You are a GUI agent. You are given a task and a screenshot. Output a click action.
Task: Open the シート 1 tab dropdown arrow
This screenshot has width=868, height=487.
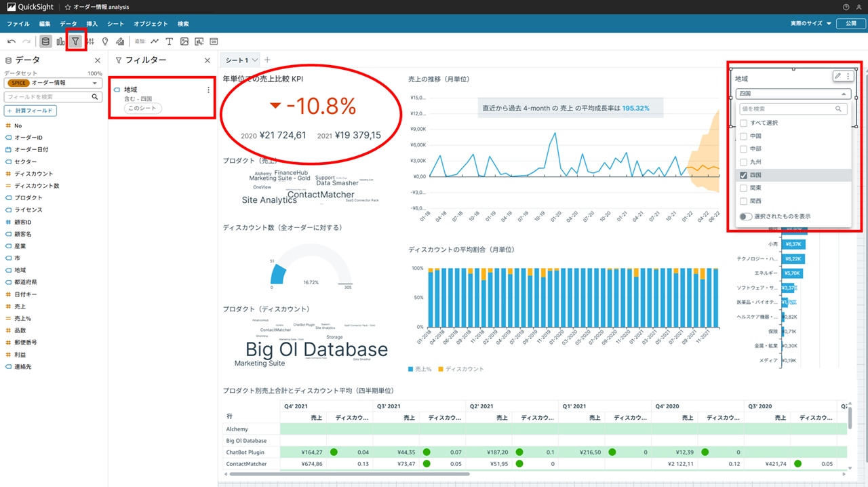(255, 60)
